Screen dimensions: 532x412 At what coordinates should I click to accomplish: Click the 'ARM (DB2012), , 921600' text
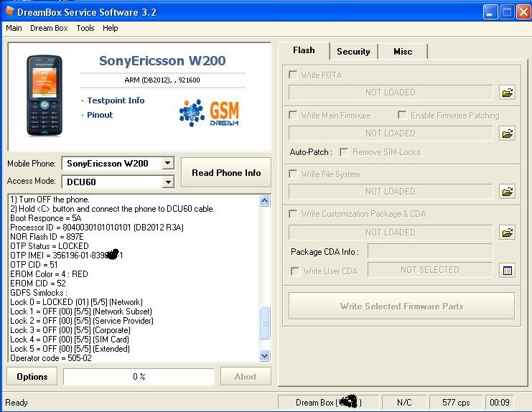pyautogui.click(x=162, y=80)
